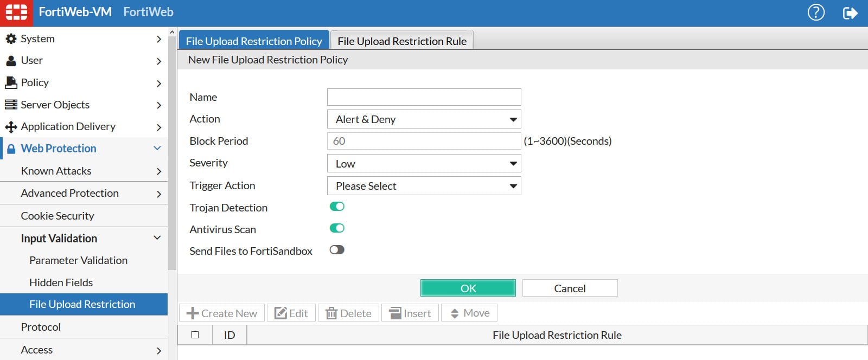Click the logout arrow icon
The width and height of the screenshot is (868, 360).
850,13
